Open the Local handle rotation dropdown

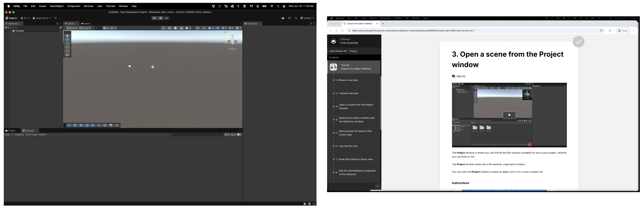tap(85, 28)
